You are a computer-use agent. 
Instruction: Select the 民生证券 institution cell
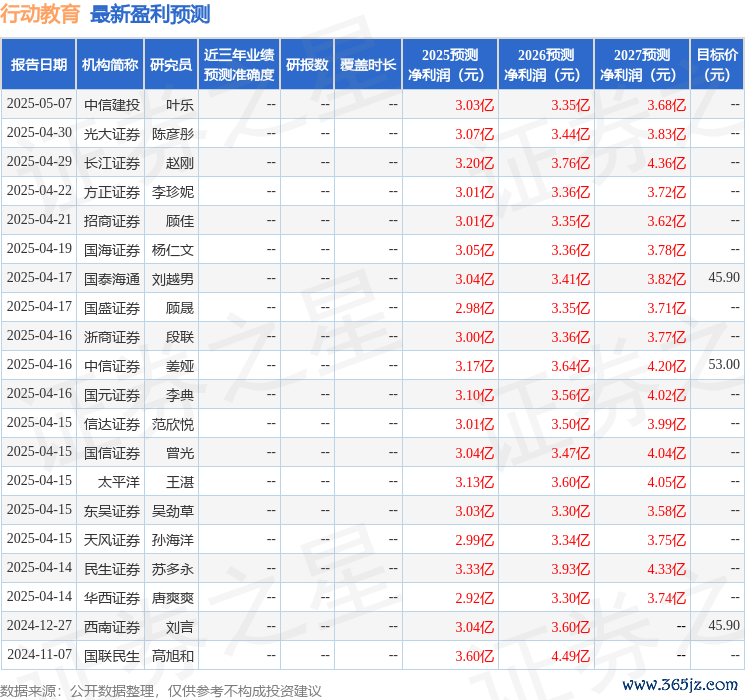112,569
